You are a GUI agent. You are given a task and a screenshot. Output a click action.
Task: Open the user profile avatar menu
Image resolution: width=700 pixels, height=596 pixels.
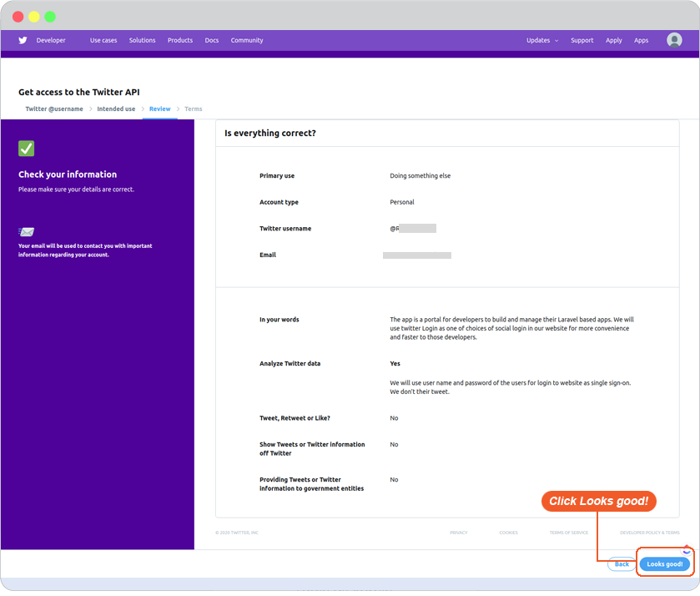(674, 40)
